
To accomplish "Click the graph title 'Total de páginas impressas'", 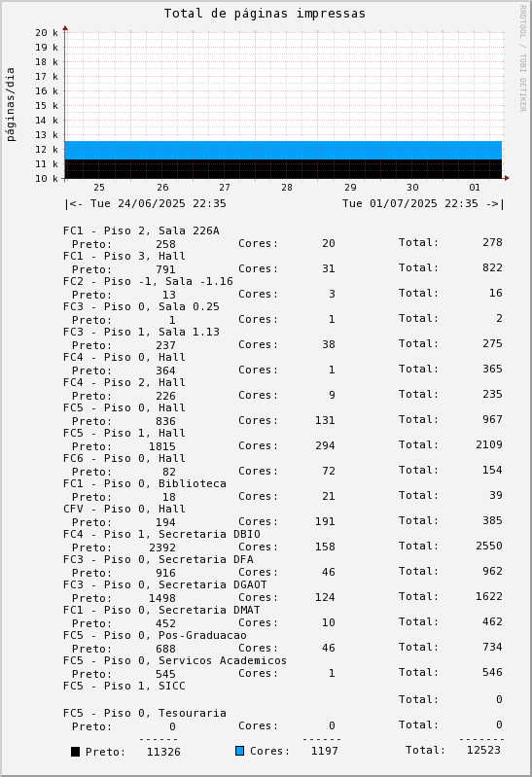I will point(265,14).
